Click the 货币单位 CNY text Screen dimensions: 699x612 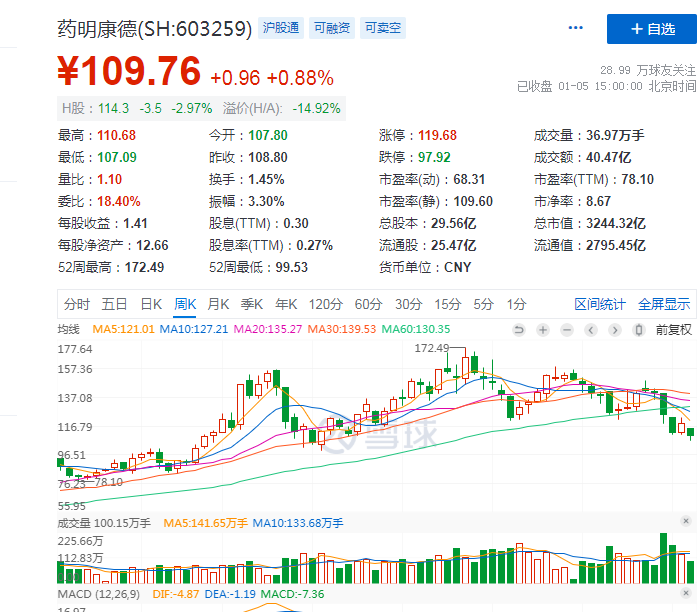[425, 267]
